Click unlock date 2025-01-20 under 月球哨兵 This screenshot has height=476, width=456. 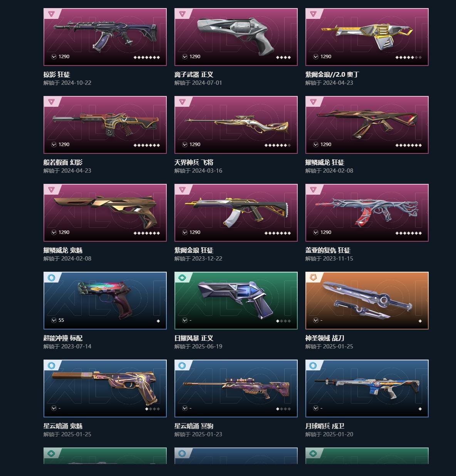(x=338, y=434)
